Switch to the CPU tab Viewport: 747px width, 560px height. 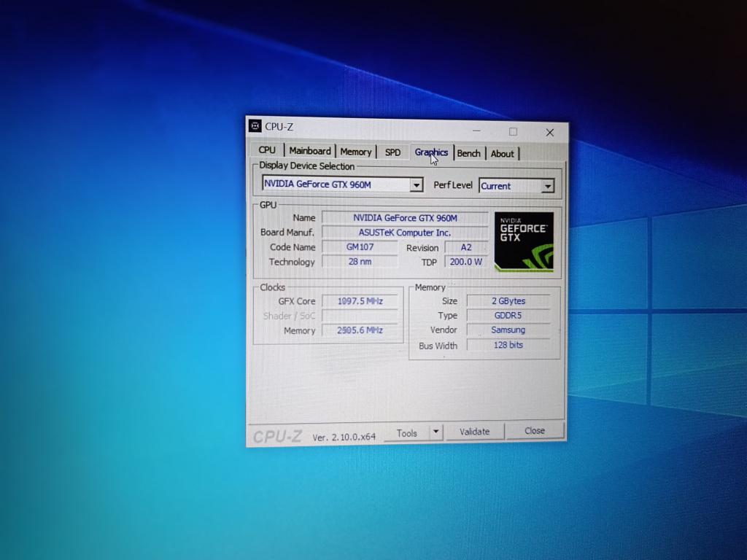click(267, 150)
